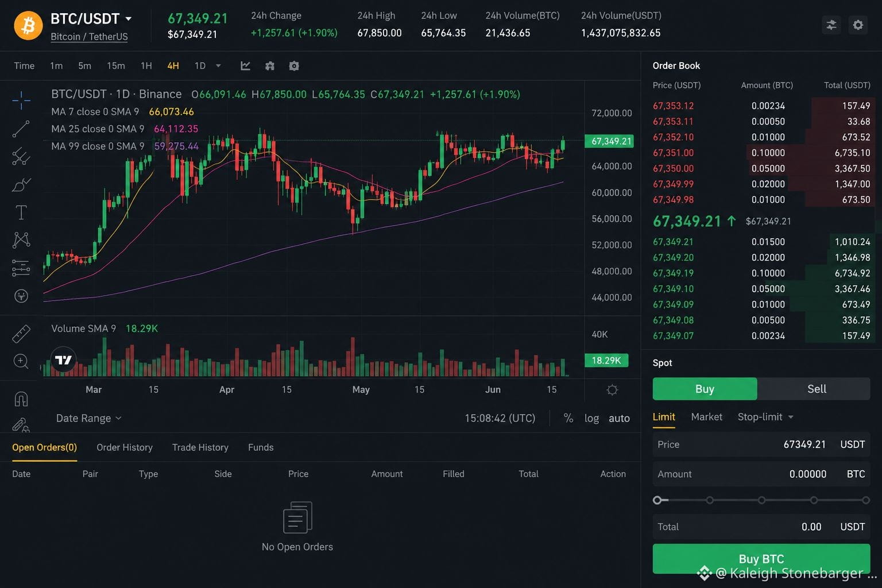Focus the Total USDT input field

(x=761, y=527)
